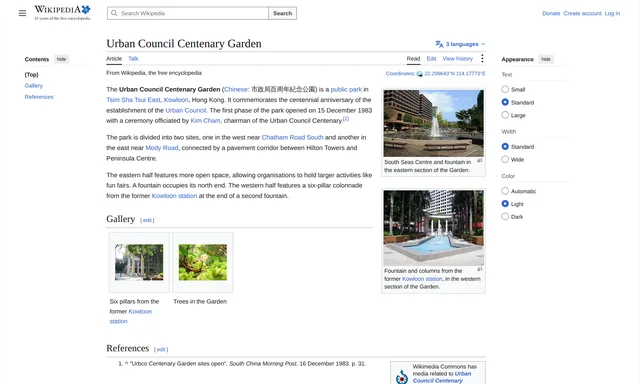
Task: Enlarge the South Seas Centre image icon
Action: 480,160
